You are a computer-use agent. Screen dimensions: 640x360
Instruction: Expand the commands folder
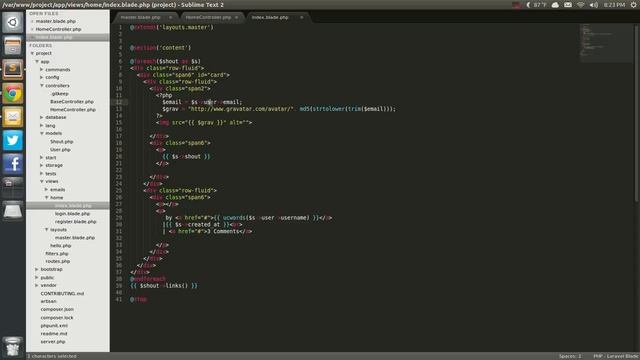click(x=42, y=70)
